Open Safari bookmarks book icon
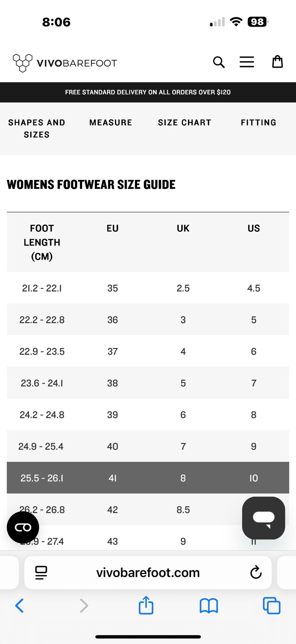 pos(209,606)
